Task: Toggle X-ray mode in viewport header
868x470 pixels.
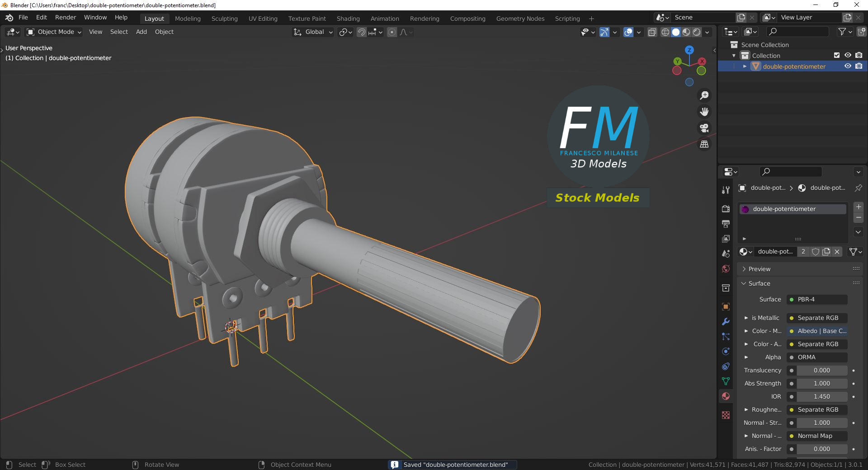Action: point(652,32)
